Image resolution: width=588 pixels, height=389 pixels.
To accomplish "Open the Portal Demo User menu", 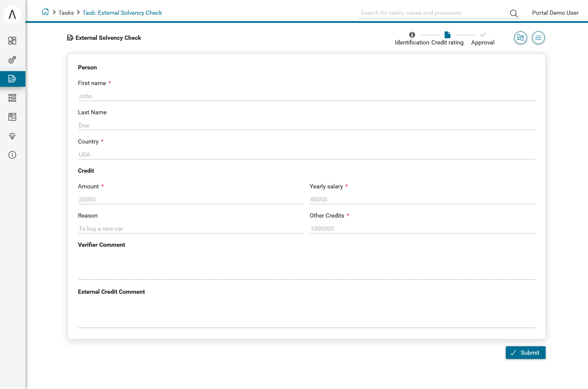I will coord(555,13).
